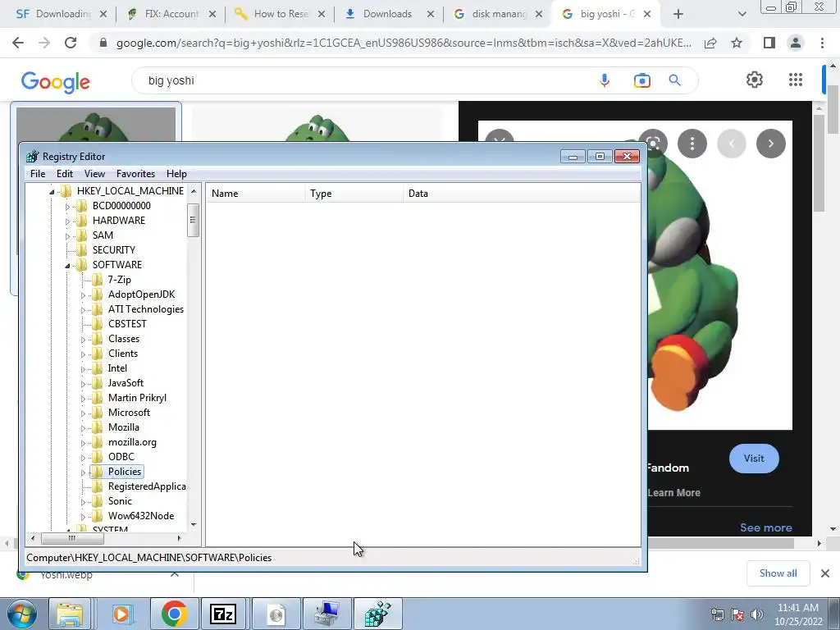The width and height of the screenshot is (840, 630).
Task: Click the Google search magnifier icon
Action: tap(674, 80)
